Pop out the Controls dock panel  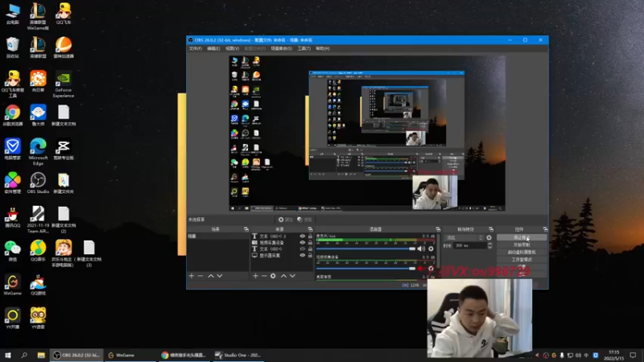click(x=545, y=229)
